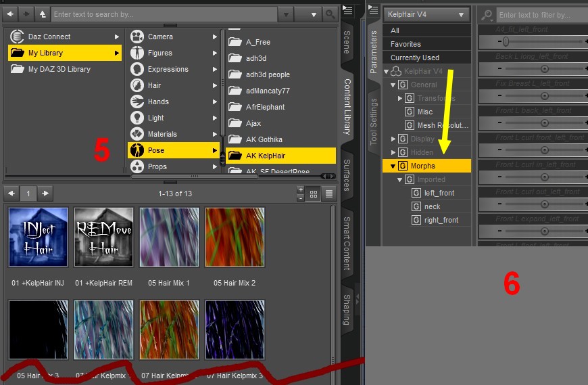This screenshot has width=588, height=385.
Task: Collapse the General tree group
Action: point(393,85)
